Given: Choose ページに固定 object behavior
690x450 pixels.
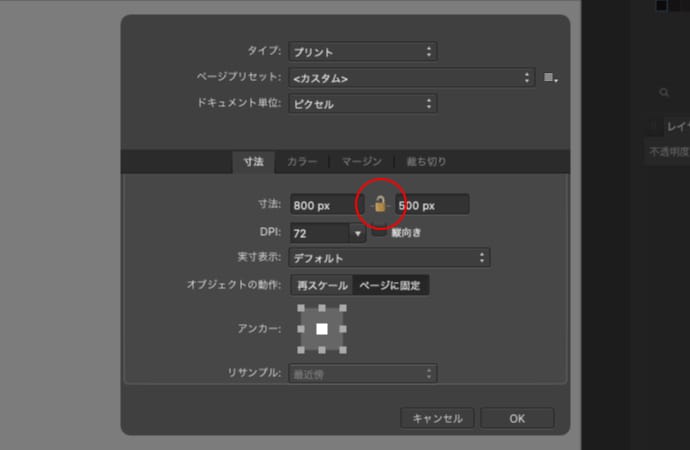Looking at the screenshot, I should tap(390, 285).
